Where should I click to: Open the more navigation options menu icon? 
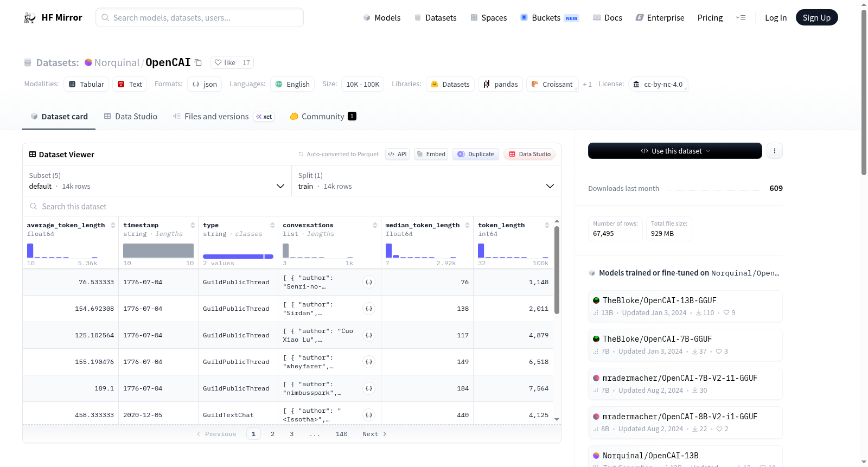pos(741,18)
